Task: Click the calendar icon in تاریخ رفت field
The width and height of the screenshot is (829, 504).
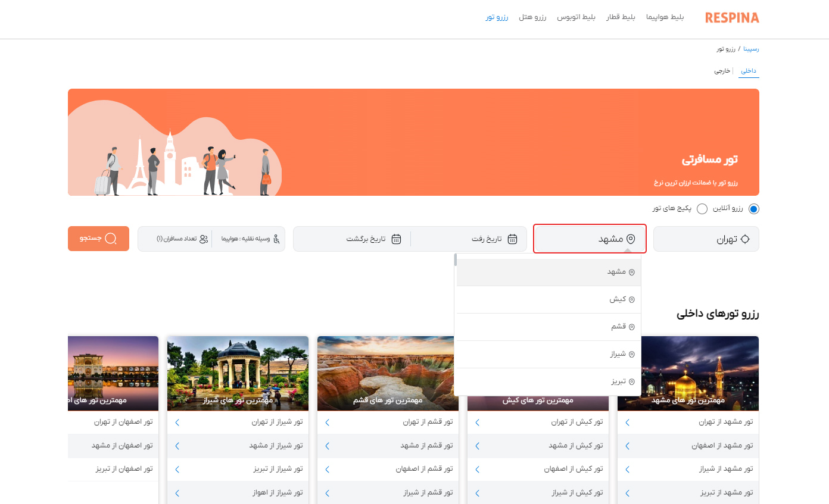Action: coord(512,239)
